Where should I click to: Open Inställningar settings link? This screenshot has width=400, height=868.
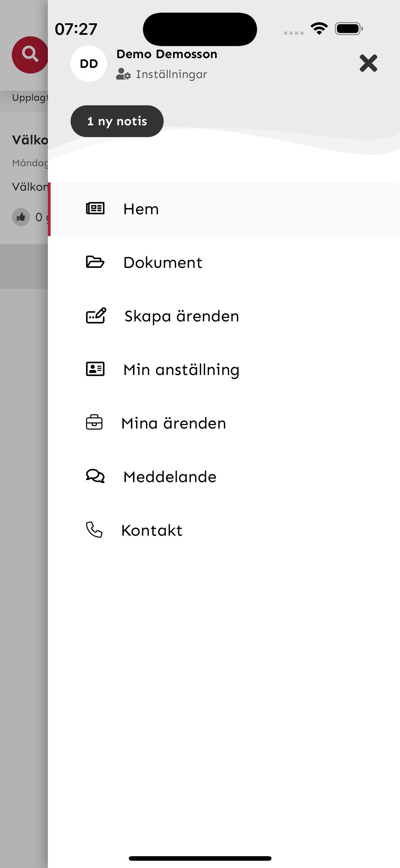click(x=171, y=74)
